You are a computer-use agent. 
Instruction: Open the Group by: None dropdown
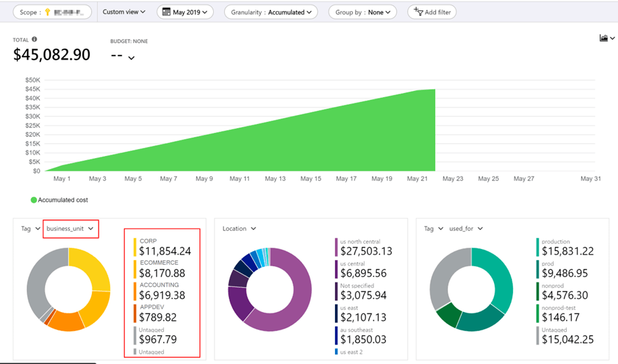pos(362,12)
